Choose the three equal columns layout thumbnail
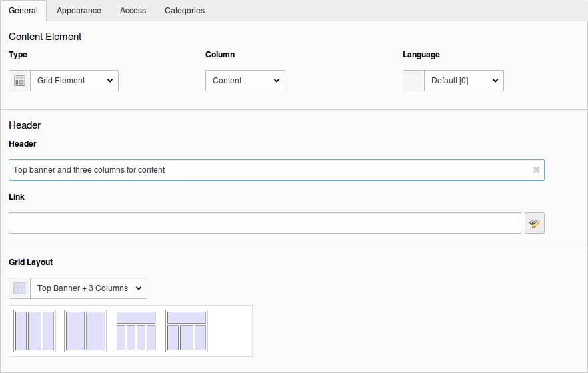Viewport: 588px width, 373px height. pyautogui.click(x=35, y=330)
